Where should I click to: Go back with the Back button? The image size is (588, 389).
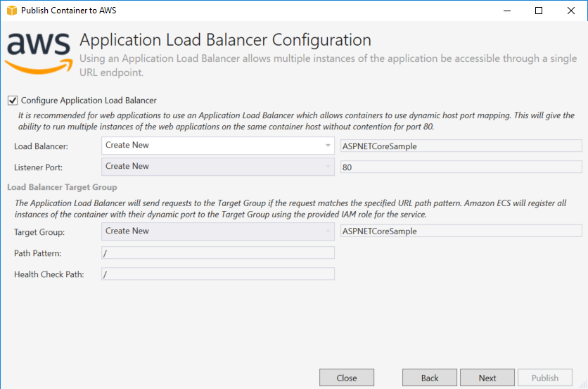point(430,378)
